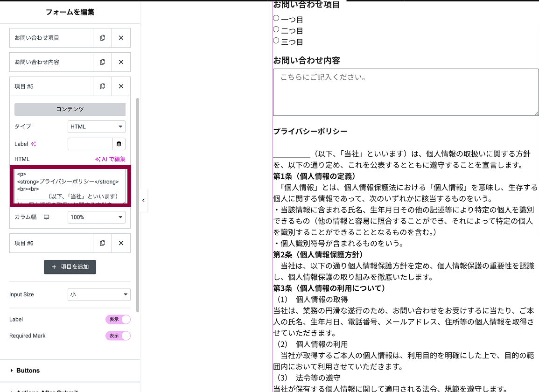Click the 項目を追加 button

pos(70,267)
